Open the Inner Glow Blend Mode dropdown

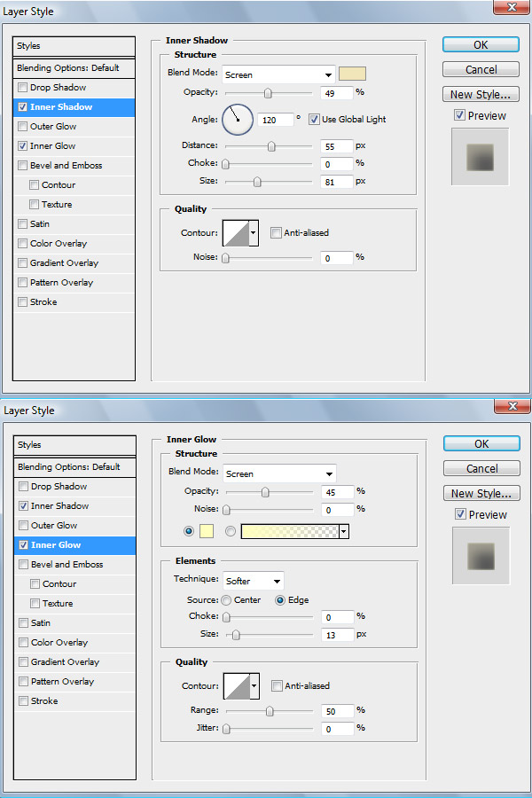[x=280, y=473]
